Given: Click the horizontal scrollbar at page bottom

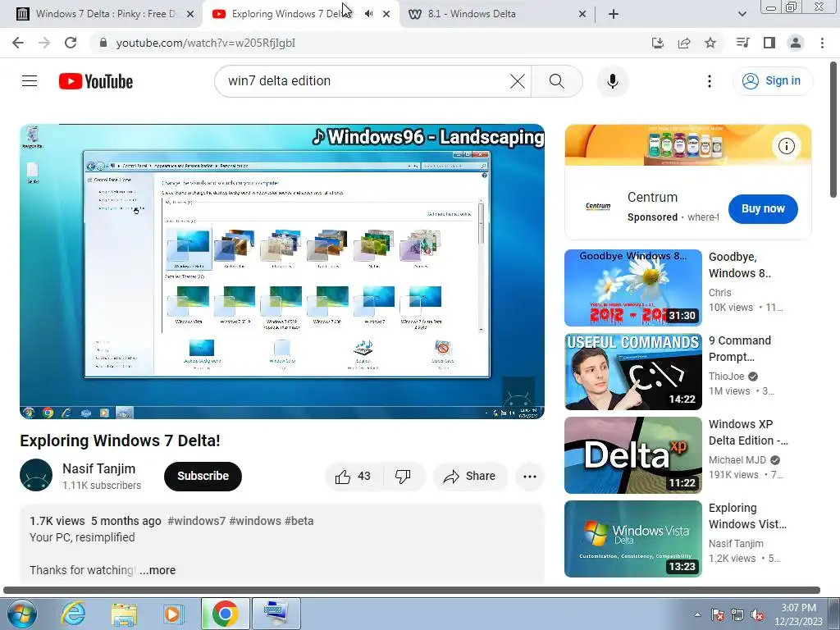Looking at the screenshot, I should pyautogui.click(x=412, y=591).
